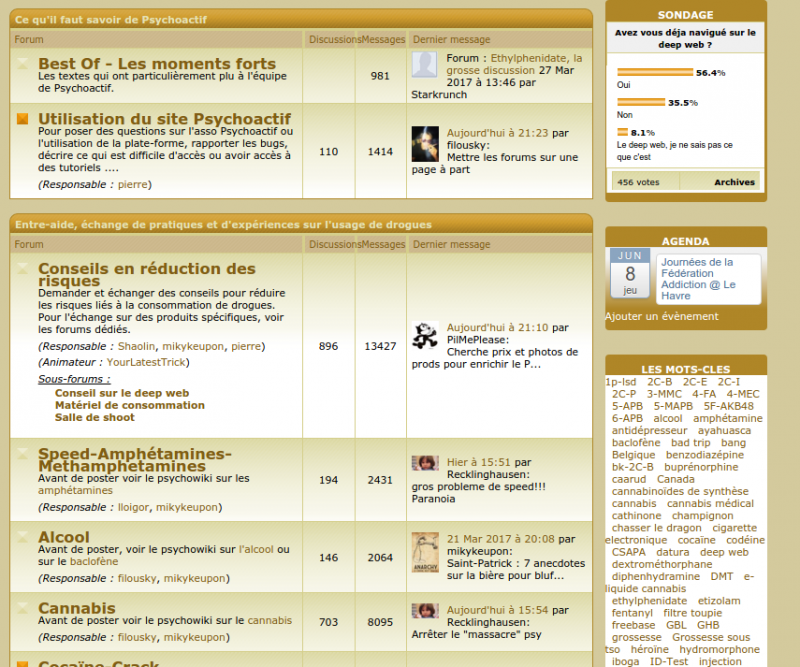The width and height of the screenshot is (800, 667).
Task: Click Ajouter un évènement in the agenda
Action: pyautogui.click(x=661, y=317)
